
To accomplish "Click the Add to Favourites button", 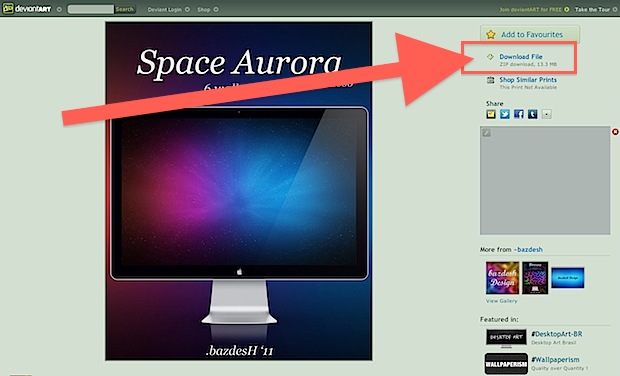I will 530,34.
